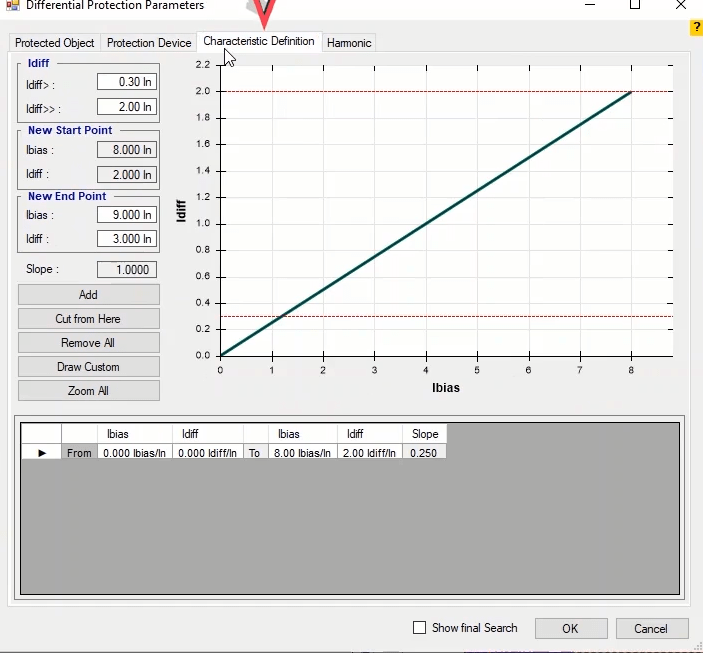703x653 pixels.
Task: Click Remove All button
Action: [88, 343]
